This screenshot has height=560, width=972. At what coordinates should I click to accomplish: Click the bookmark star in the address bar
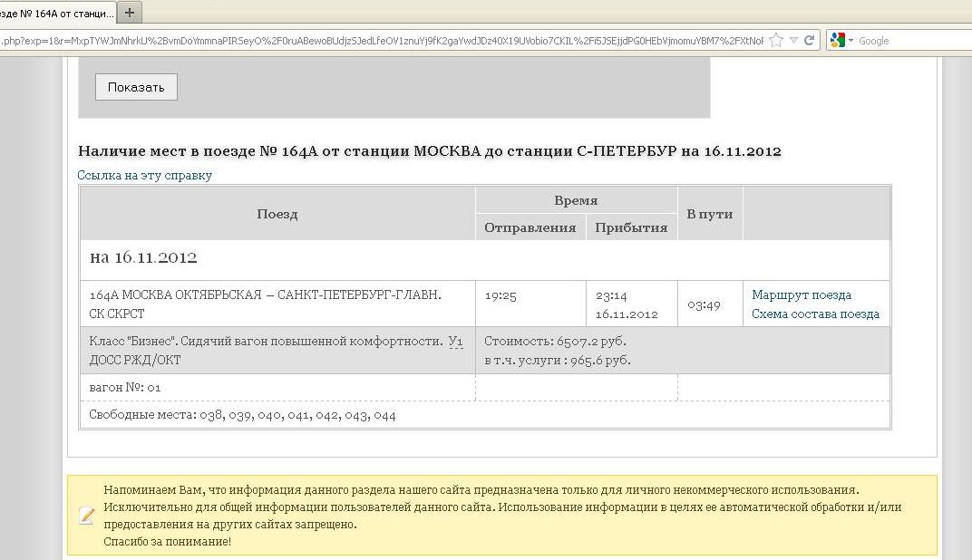point(775,41)
